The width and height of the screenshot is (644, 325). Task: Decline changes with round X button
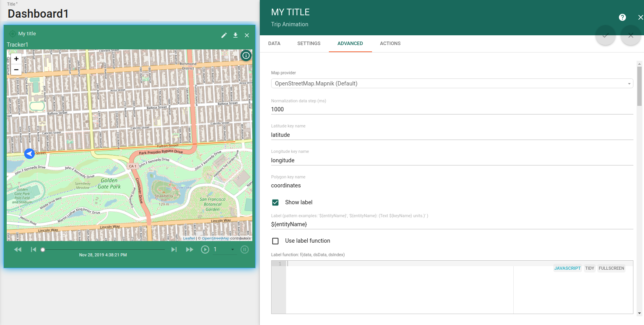pyautogui.click(x=631, y=35)
